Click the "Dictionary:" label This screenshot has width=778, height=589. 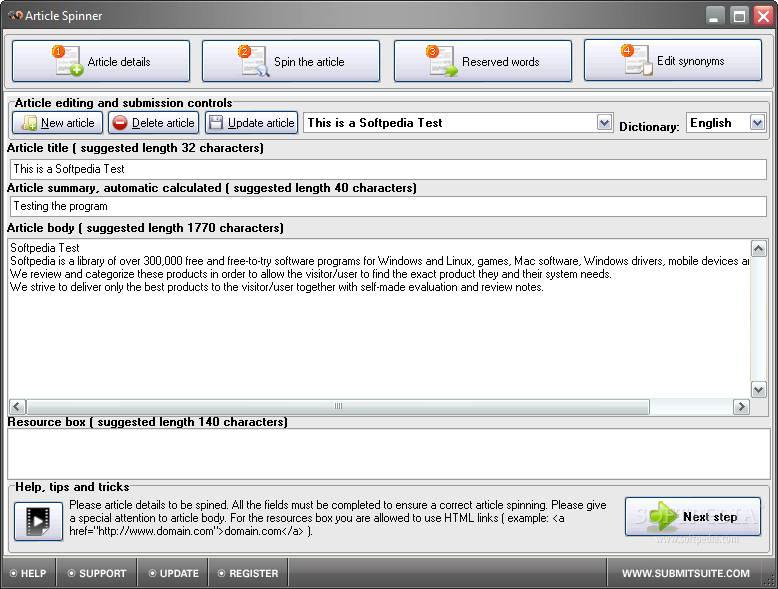[x=649, y=127]
